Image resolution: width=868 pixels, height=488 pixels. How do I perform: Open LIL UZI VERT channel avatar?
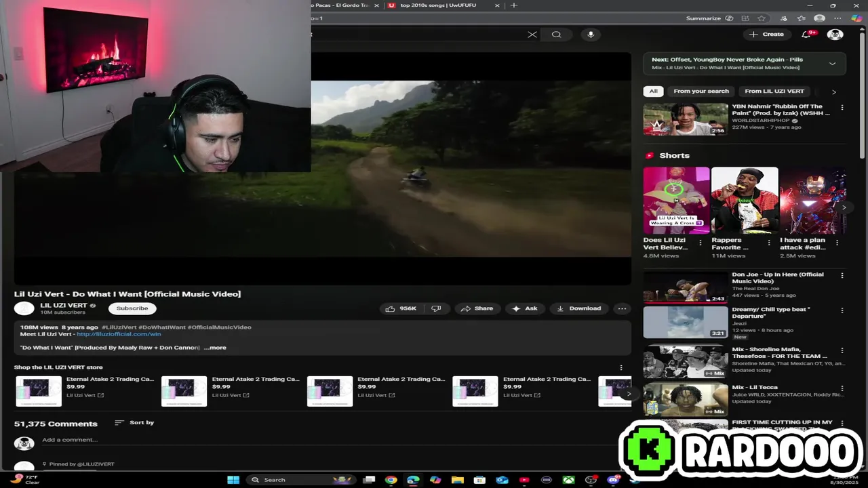tap(24, 308)
